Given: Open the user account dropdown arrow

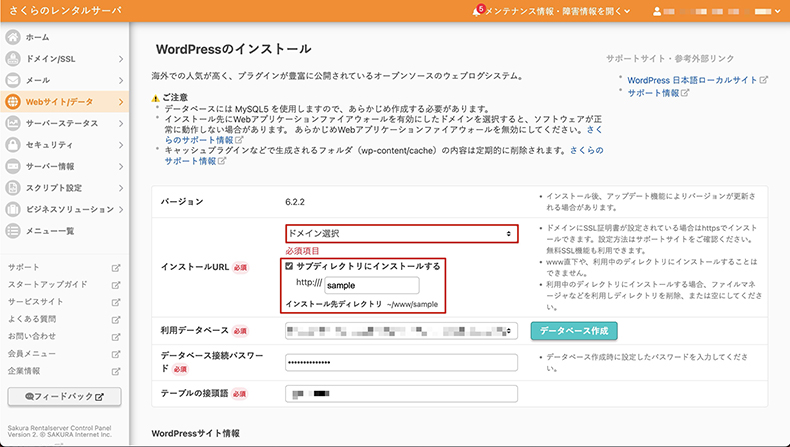Looking at the screenshot, I should coord(777,12).
